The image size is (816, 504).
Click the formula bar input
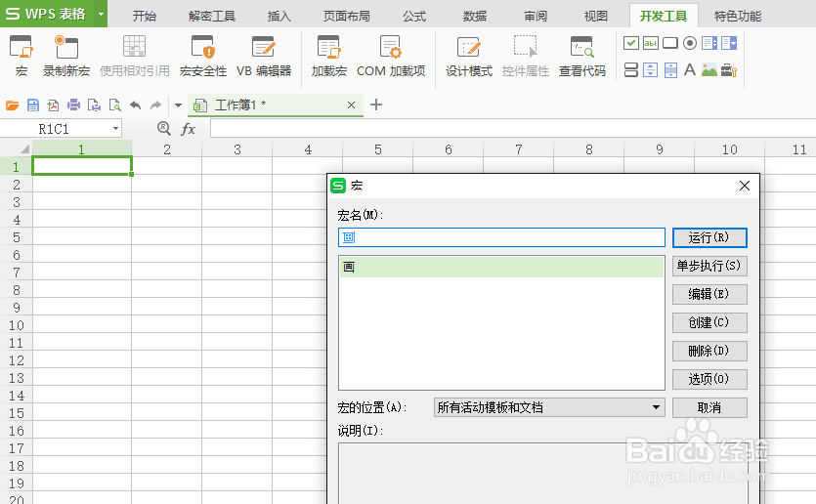point(513,129)
